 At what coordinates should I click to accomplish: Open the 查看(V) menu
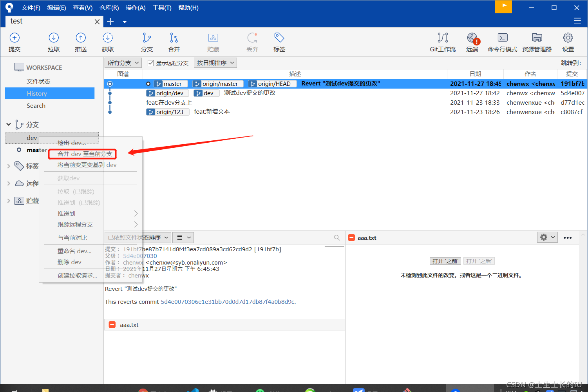tap(83, 7)
